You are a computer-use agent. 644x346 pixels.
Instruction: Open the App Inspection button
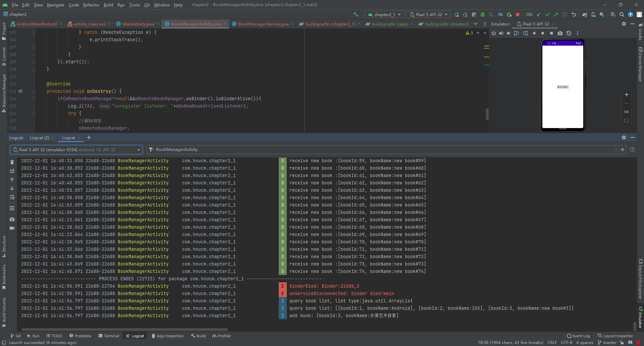[168, 336]
